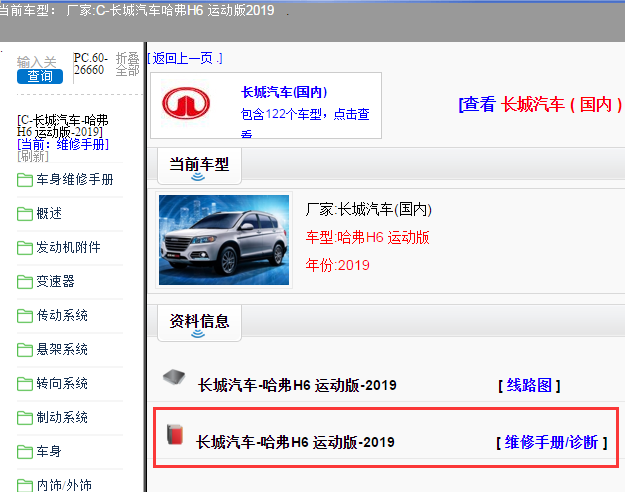Click the 返回上一页 link
This screenshot has height=492, width=625.
click(x=185, y=59)
